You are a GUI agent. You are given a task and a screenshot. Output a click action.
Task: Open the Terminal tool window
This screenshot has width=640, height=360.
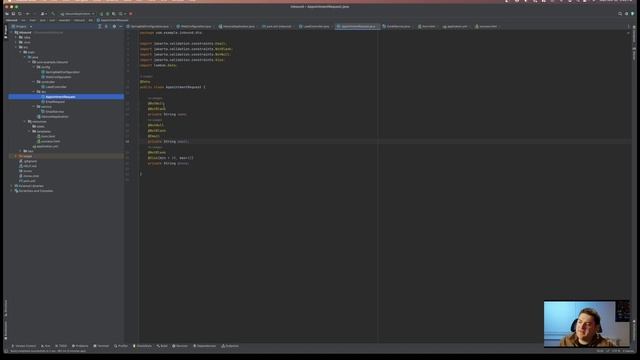(101, 346)
